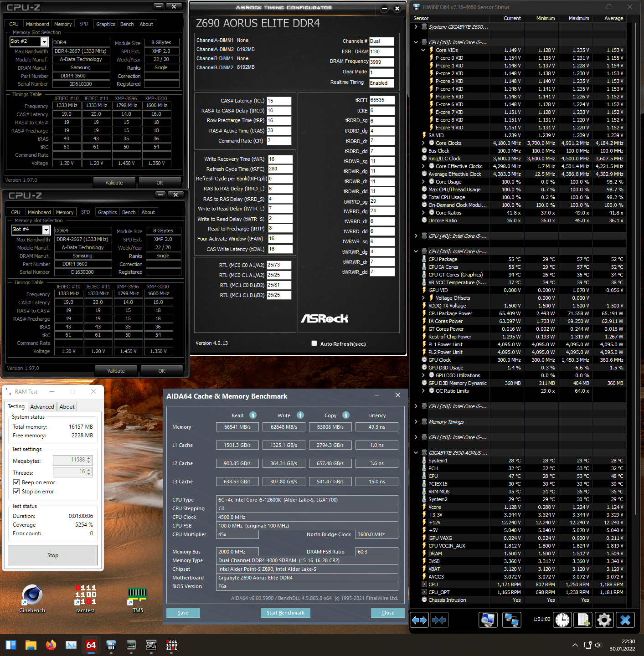Open HWiNFO settings gear icon
Image resolution: width=644 pixels, height=656 pixels.
(x=604, y=620)
